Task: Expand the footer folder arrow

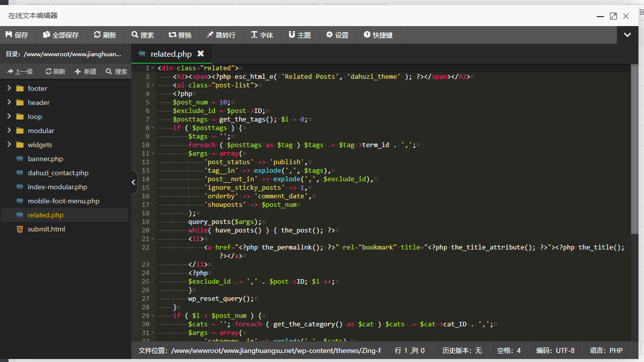Action: [x=9, y=88]
